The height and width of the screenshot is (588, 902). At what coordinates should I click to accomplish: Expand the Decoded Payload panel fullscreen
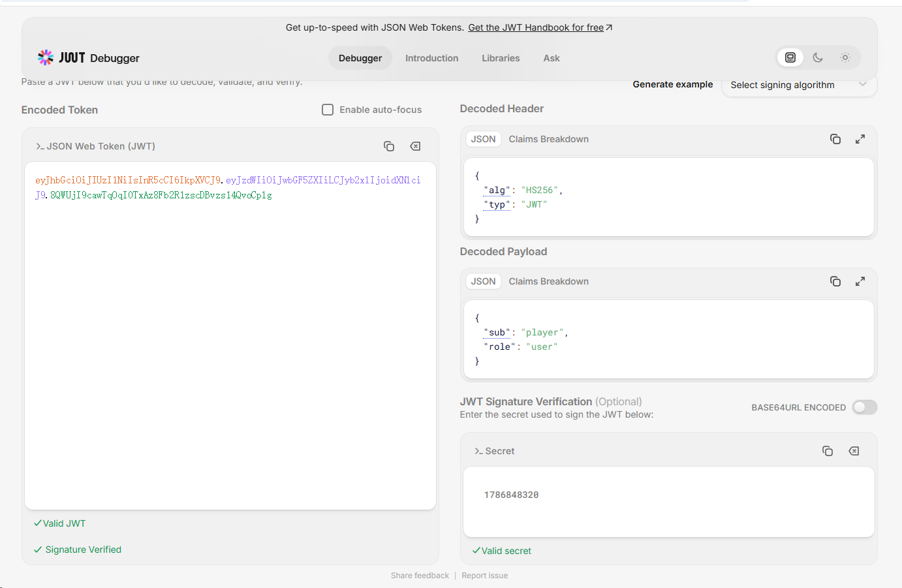[x=860, y=281]
